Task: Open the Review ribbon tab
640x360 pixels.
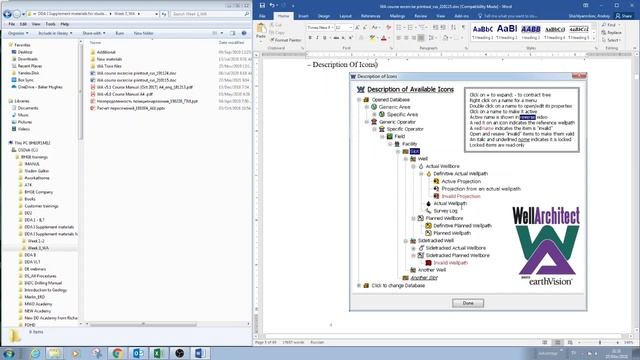Action: coord(420,16)
